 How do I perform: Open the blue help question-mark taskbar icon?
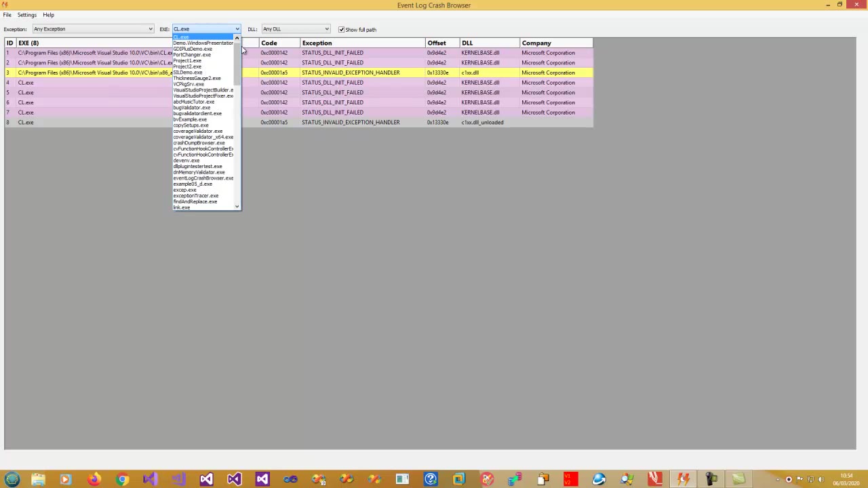(x=431, y=479)
